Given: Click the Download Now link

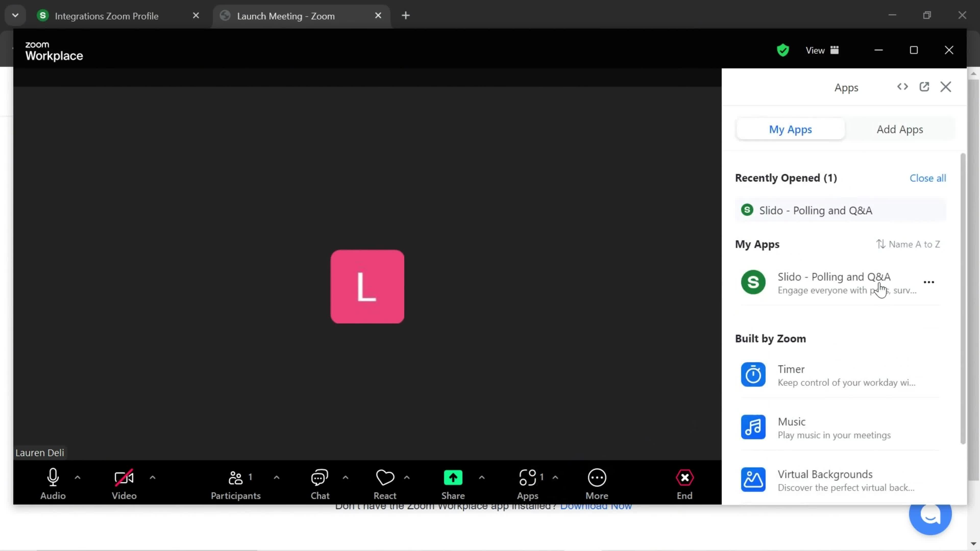Looking at the screenshot, I should tap(596, 507).
